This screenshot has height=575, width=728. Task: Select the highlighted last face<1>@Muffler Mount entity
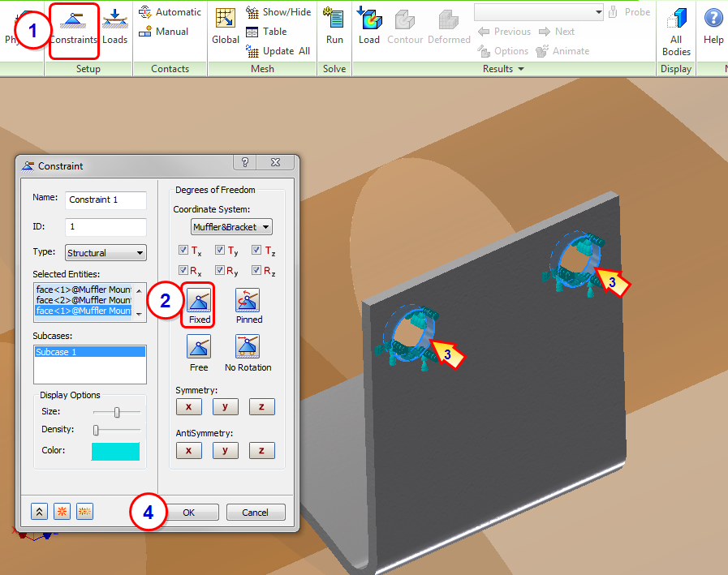(84, 311)
